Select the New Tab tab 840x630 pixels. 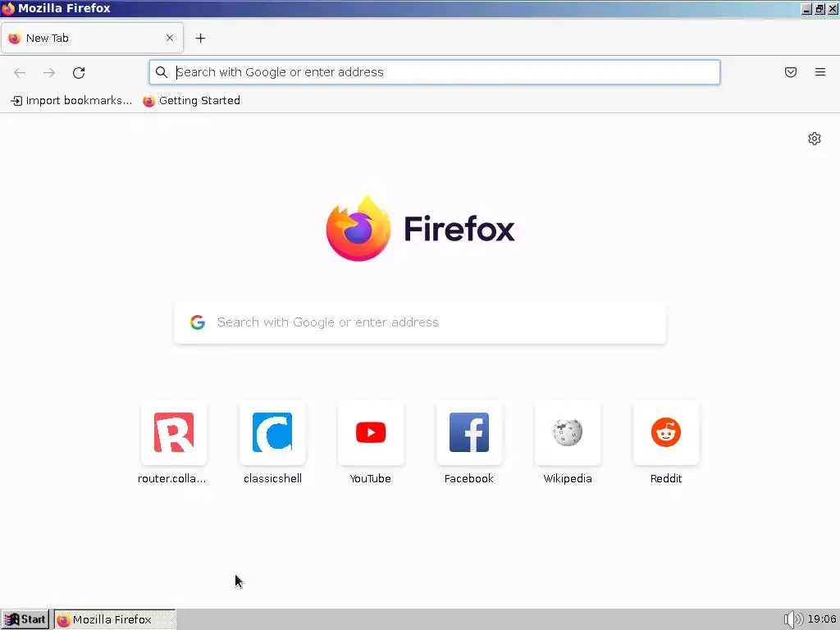92,38
